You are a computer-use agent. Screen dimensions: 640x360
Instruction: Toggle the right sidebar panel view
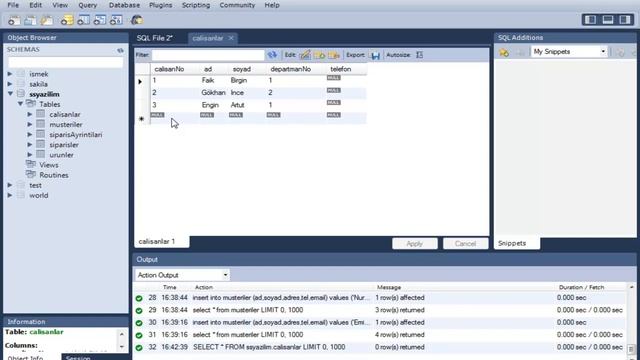[625, 20]
